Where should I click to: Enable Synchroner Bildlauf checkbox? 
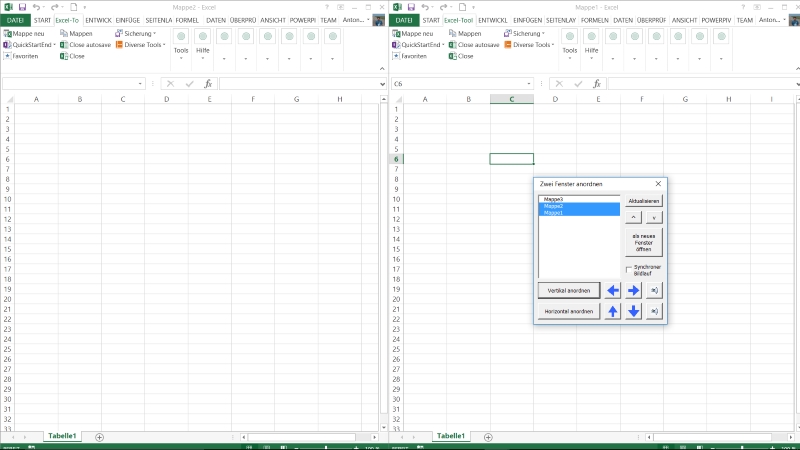pos(628,268)
